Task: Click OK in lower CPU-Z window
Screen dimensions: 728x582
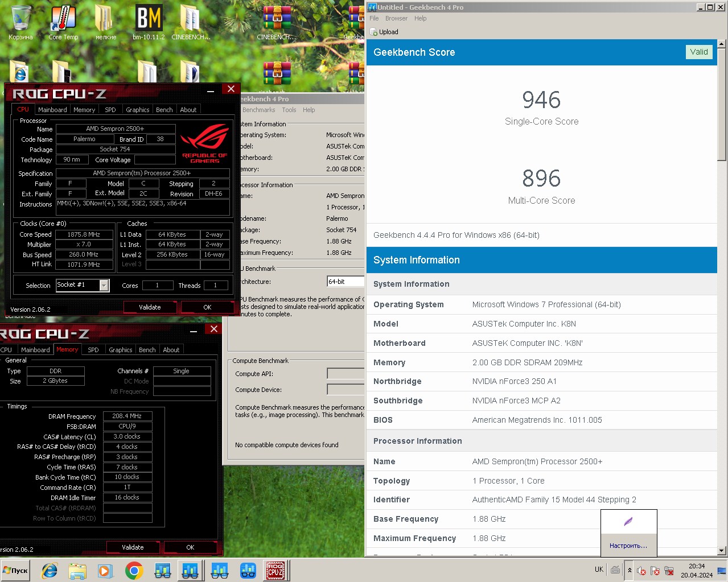Action: (190, 547)
